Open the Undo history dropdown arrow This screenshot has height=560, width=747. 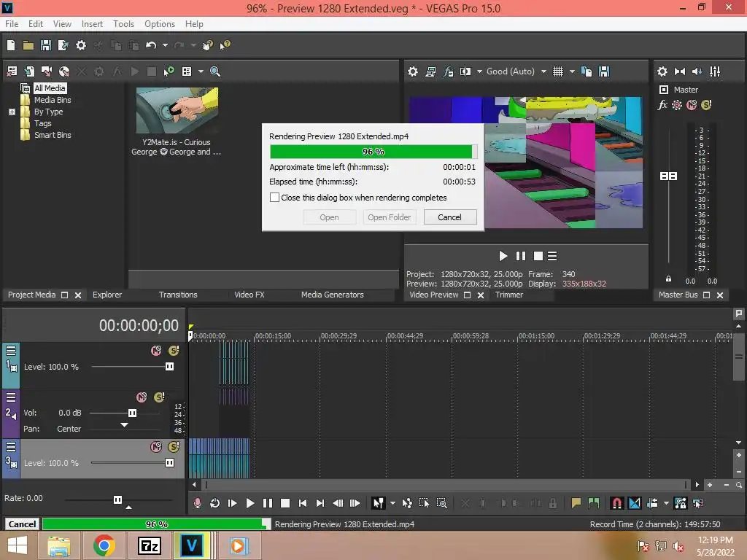pyautogui.click(x=165, y=45)
